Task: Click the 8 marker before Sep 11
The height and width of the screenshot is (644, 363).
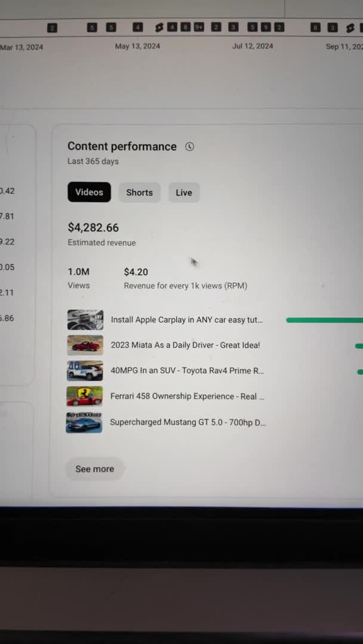Action: pos(315,27)
